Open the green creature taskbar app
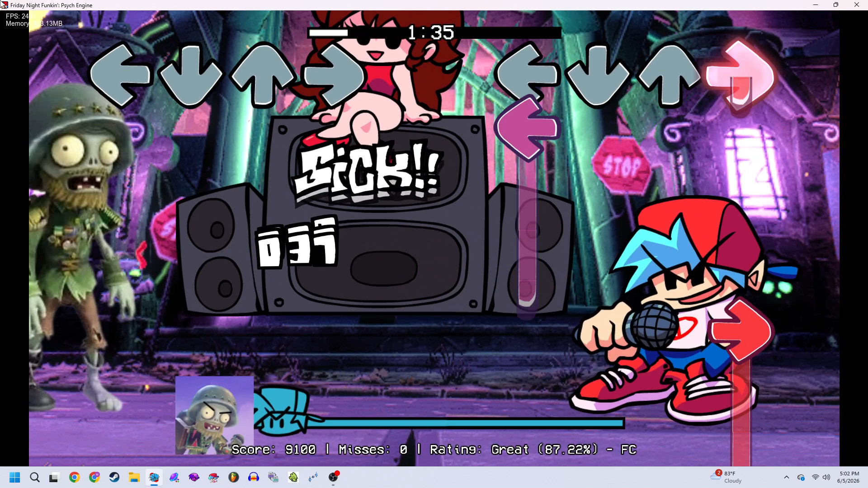 [293, 477]
